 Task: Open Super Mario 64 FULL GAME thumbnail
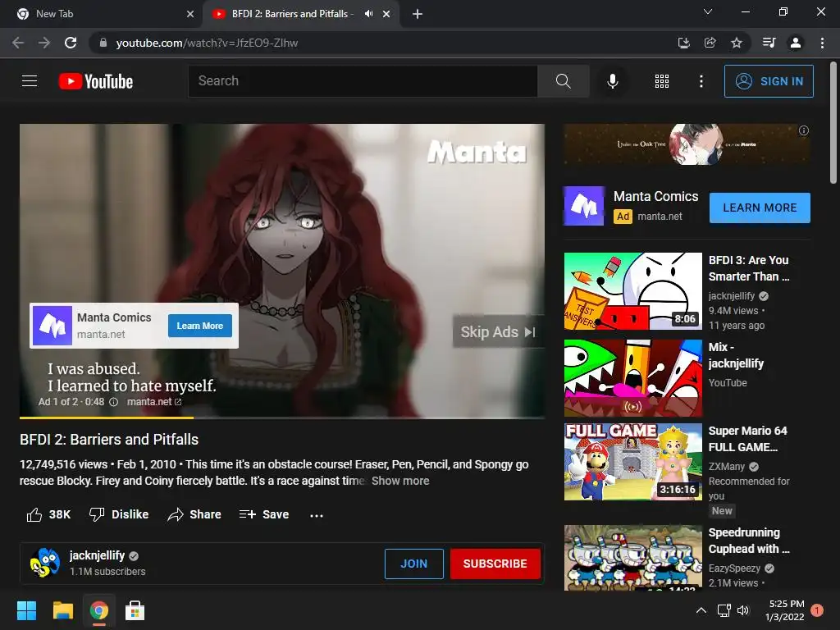click(x=632, y=461)
